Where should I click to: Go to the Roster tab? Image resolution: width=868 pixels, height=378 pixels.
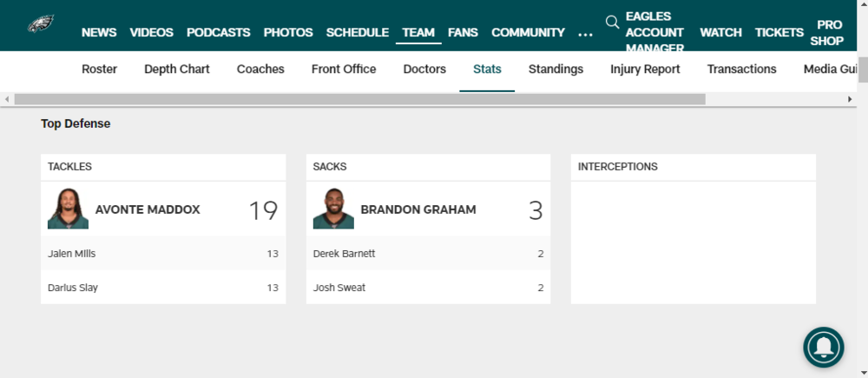coord(99,70)
